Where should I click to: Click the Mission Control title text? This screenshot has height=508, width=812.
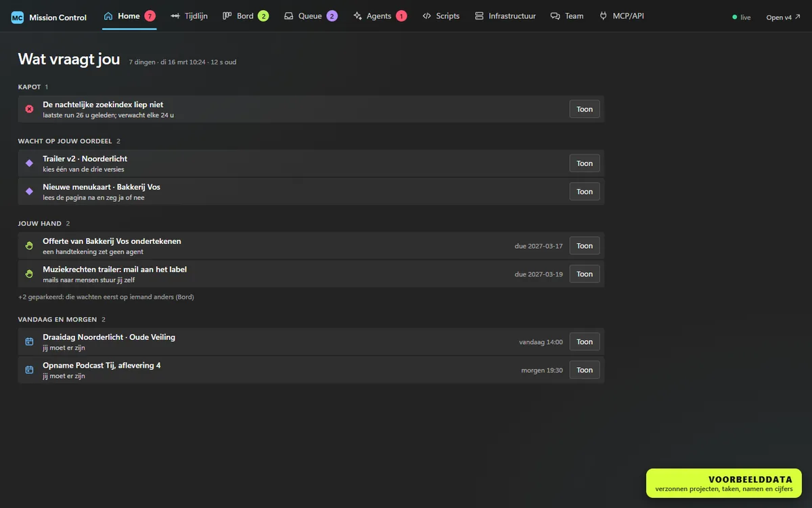58,18
